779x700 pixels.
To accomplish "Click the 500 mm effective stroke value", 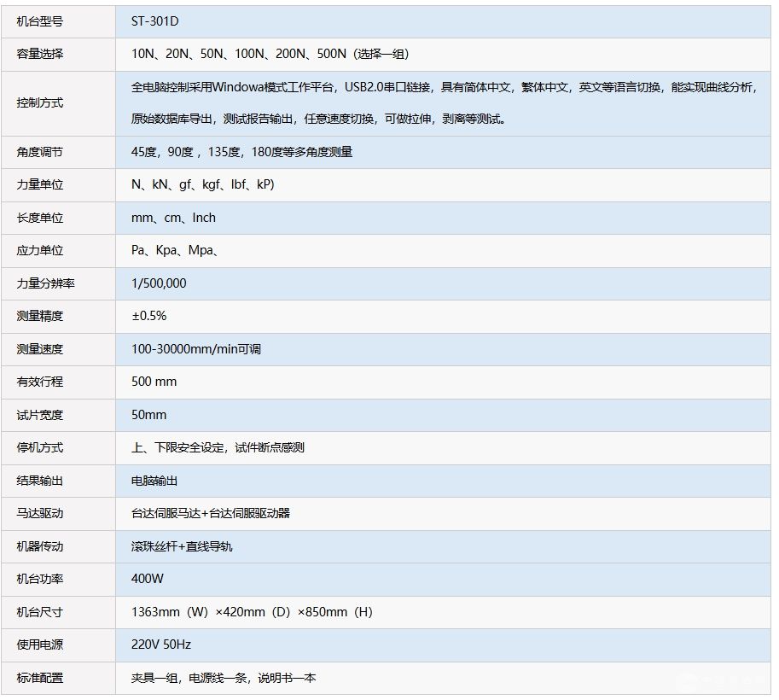I will 154,382.
